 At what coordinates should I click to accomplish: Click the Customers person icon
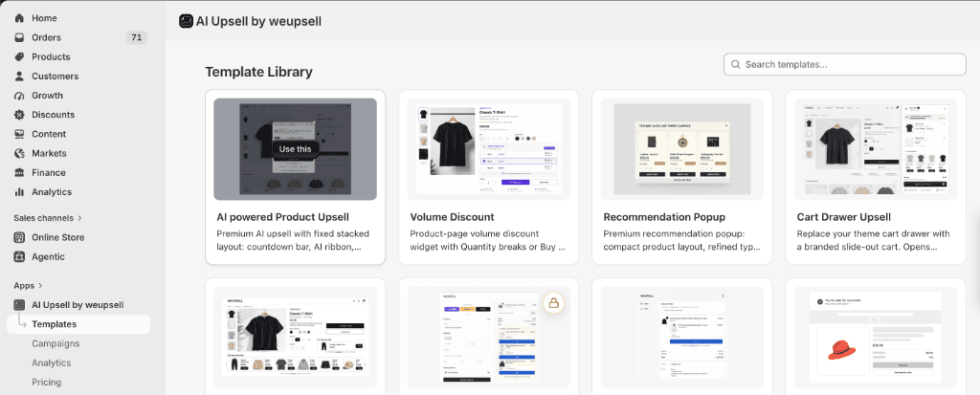pyautogui.click(x=19, y=77)
